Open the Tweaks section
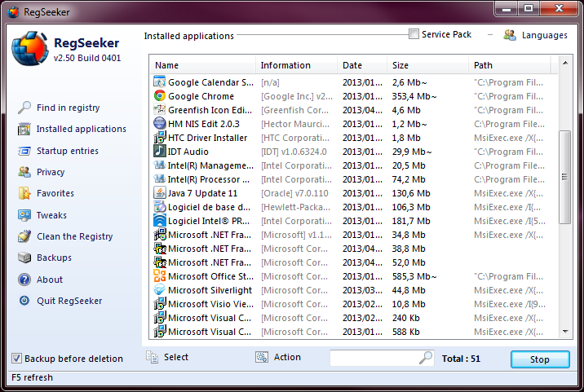584x392 pixels. [x=51, y=215]
